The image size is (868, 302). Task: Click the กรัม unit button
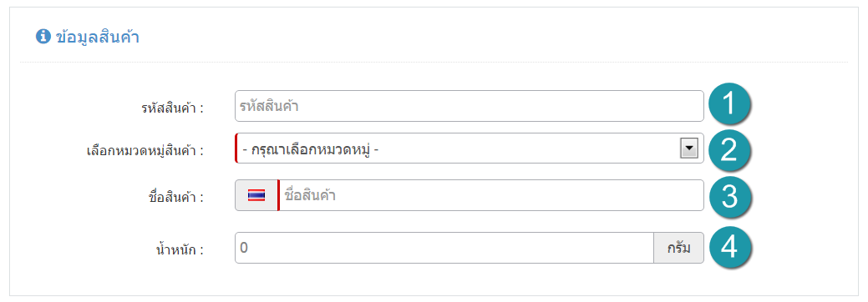679,248
